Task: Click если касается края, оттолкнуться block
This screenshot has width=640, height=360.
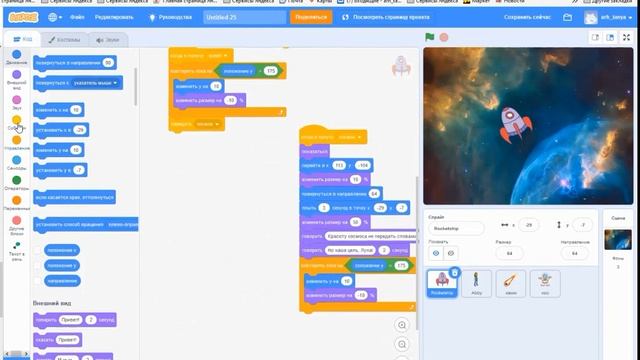Action: pos(74,197)
